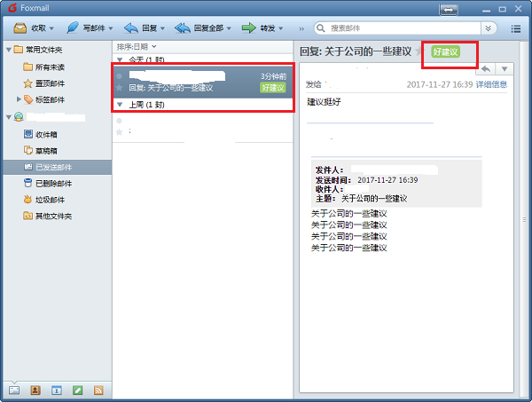
Task: Click the 收取 receive mail icon
Action: click(20, 28)
